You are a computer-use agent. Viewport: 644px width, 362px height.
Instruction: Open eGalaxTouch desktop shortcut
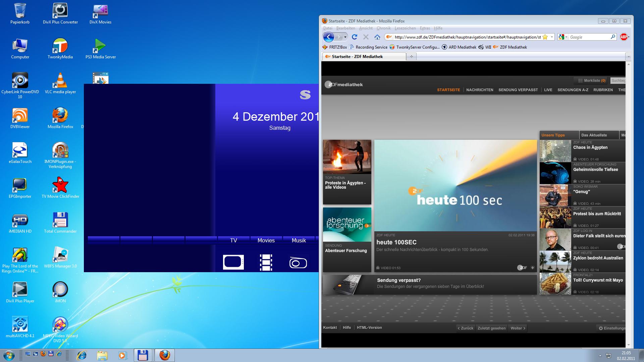point(20,153)
